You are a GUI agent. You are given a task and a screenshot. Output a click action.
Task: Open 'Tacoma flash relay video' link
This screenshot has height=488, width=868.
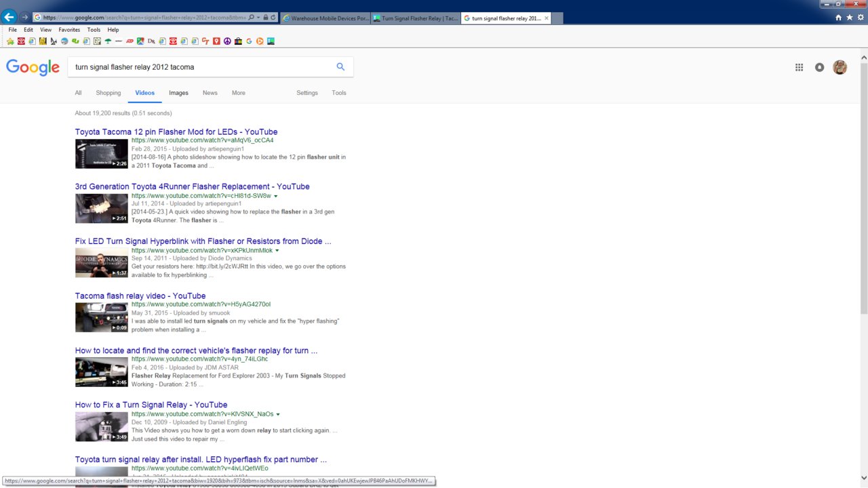click(x=140, y=296)
